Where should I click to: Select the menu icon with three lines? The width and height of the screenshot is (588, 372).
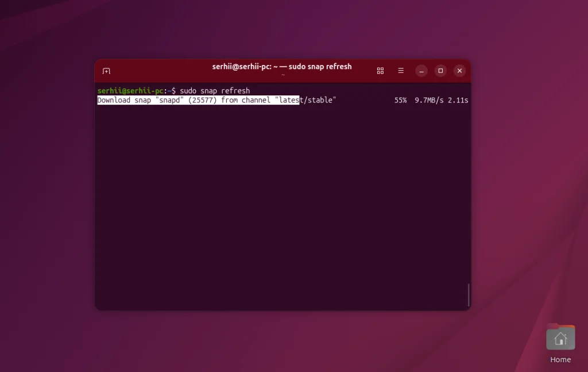click(400, 70)
